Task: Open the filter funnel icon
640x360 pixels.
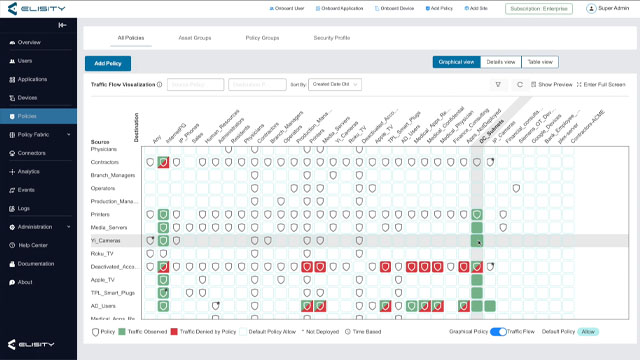Action: coord(498,84)
